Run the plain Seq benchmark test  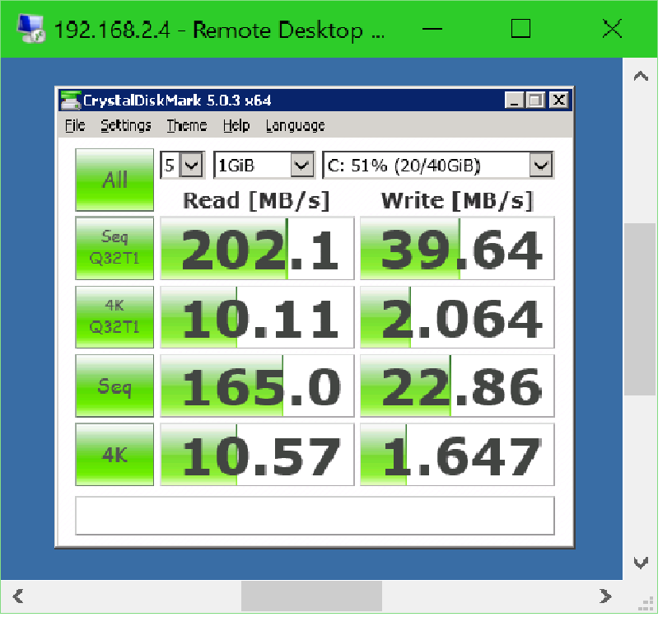pos(114,386)
